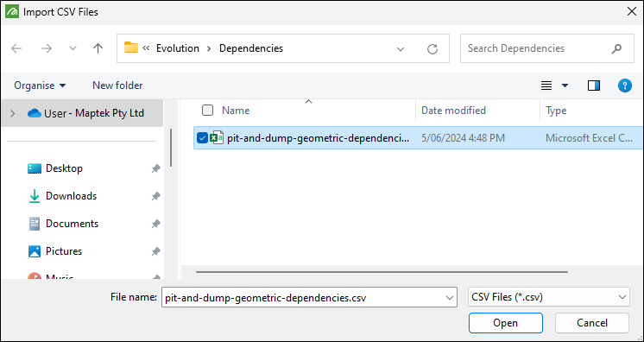The width and height of the screenshot is (644, 342).
Task: Click the Open button
Action: pyautogui.click(x=506, y=323)
